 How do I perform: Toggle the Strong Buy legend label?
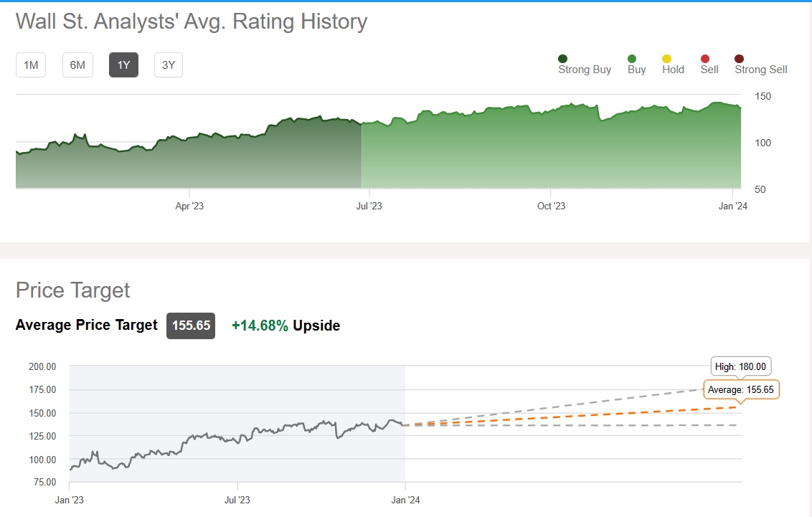[x=585, y=70]
